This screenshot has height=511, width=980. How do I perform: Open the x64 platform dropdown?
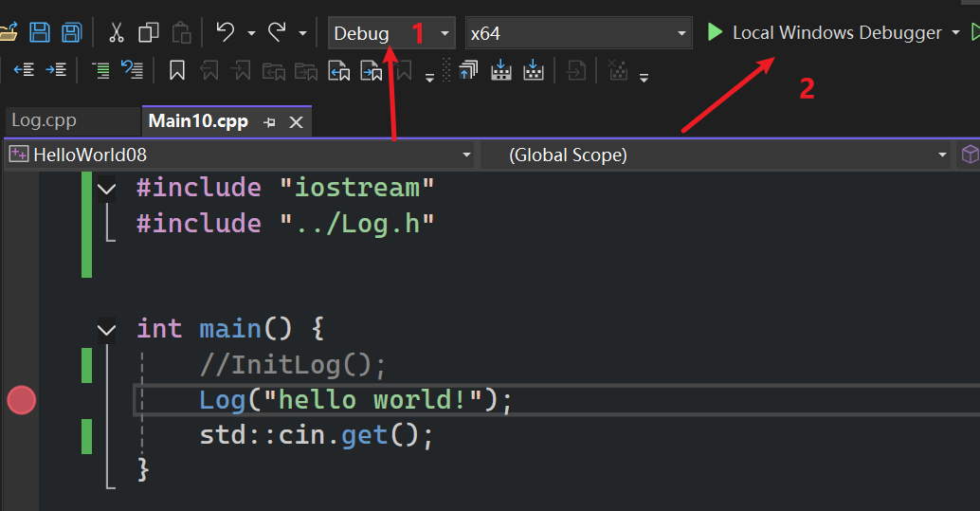[578, 33]
